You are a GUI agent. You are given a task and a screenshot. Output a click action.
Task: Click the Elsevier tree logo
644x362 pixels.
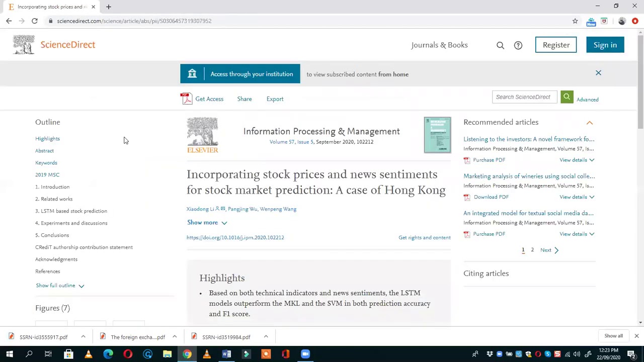[202, 135]
